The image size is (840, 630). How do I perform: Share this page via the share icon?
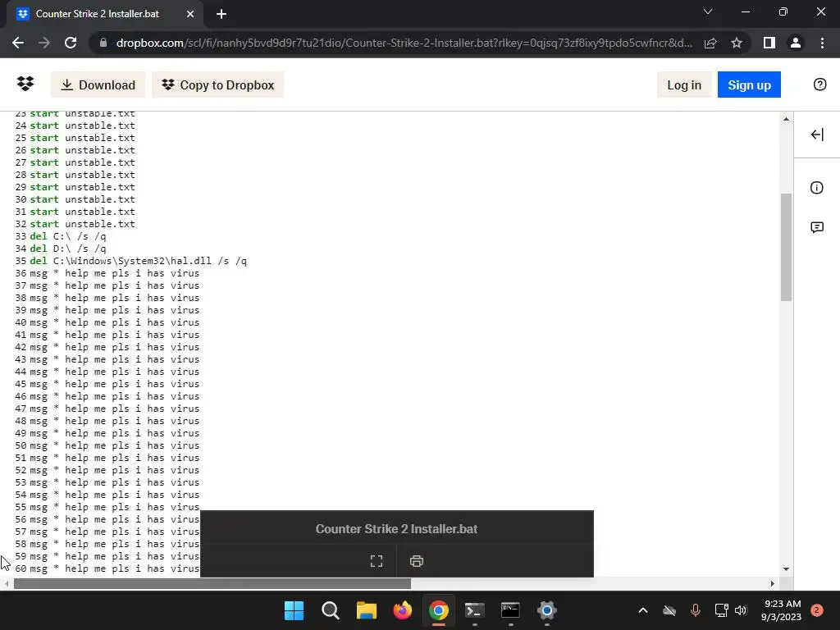[710, 43]
